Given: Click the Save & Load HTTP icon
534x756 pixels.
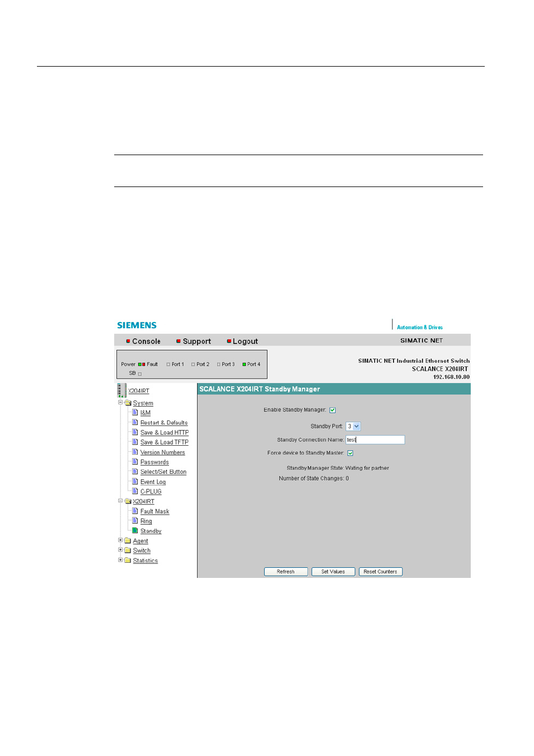Looking at the screenshot, I should tap(135, 432).
